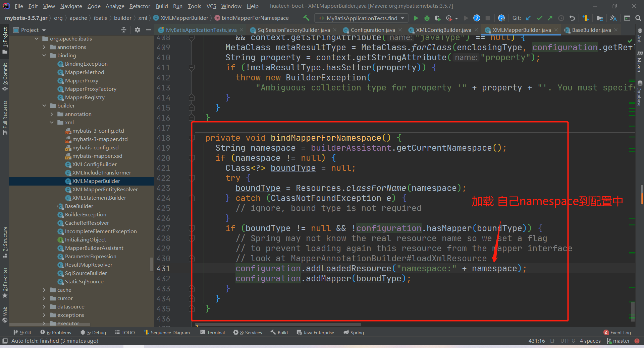
Task: Open the Git history clock icon
Action: tap(561, 18)
